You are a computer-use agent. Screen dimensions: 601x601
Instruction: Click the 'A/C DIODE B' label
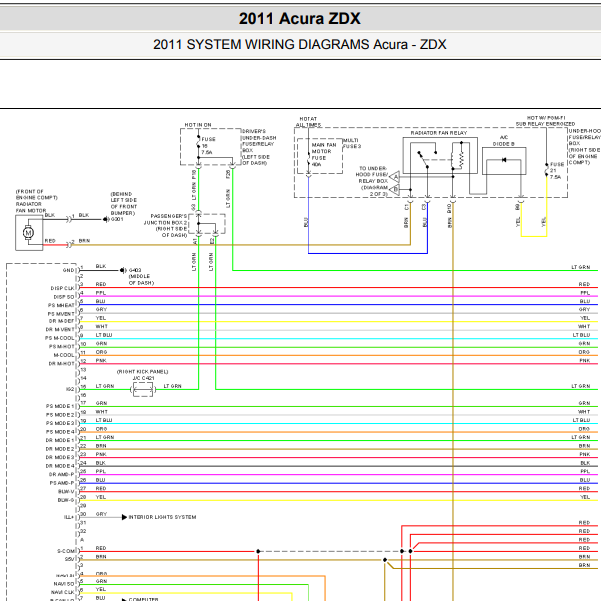point(504,141)
